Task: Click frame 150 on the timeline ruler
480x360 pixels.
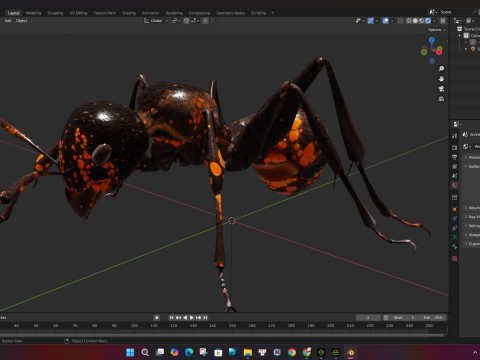Action: pos(232,326)
